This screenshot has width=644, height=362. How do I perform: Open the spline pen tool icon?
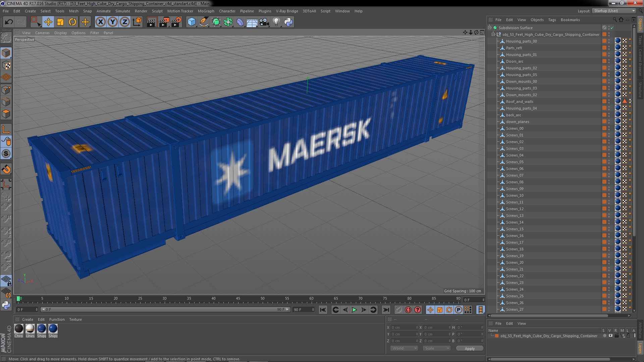point(204,22)
